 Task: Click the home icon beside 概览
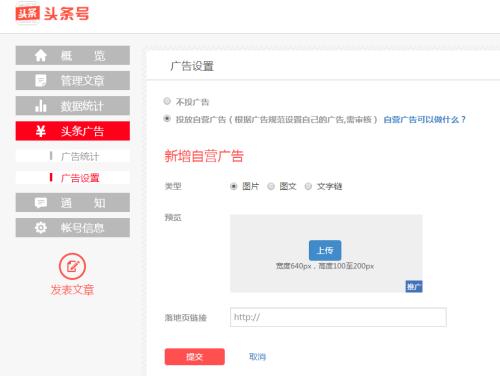[x=41, y=55]
